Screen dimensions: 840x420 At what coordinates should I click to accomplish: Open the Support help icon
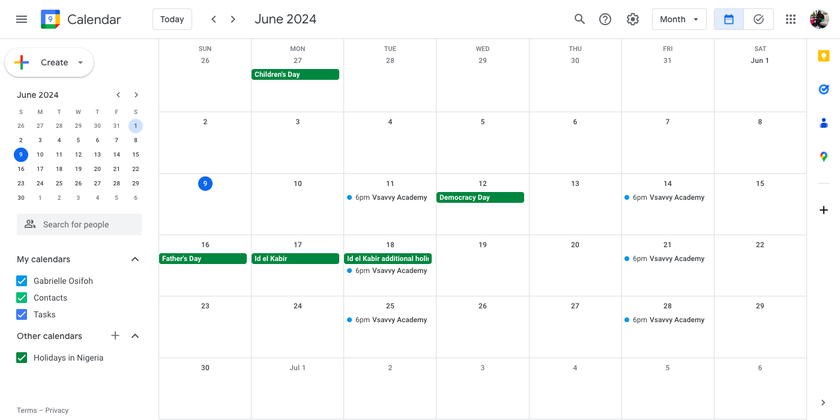(605, 19)
